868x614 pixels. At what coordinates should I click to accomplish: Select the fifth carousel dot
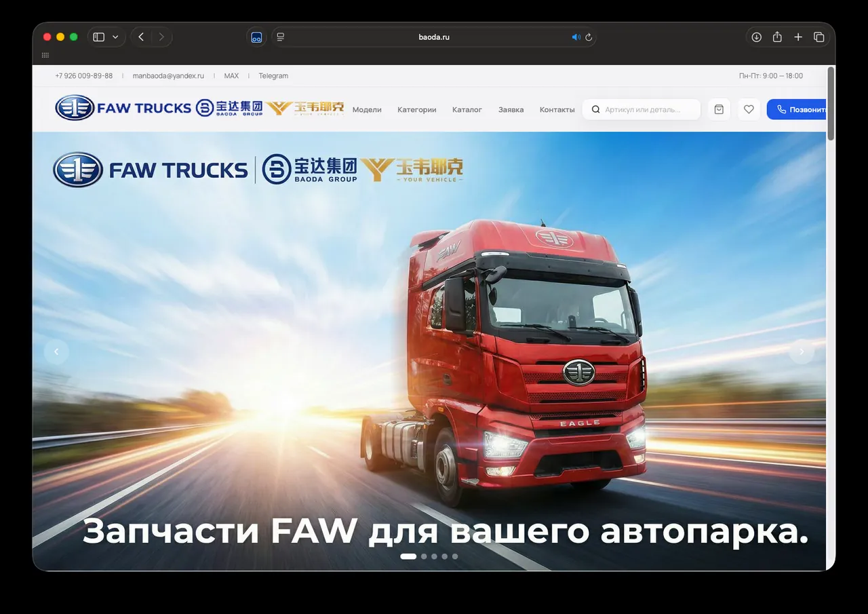454,556
